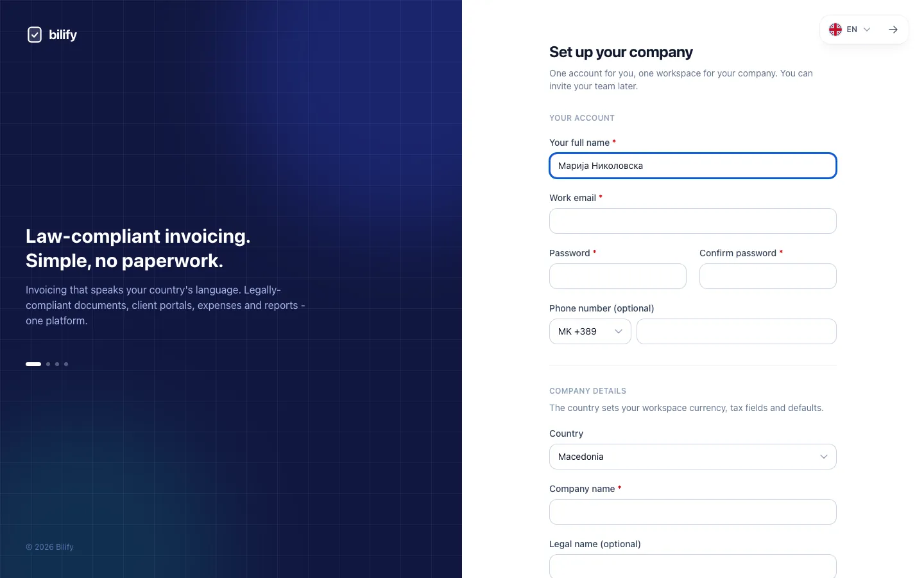The width and height of the screenshot is (924, 578).
Task: Click the bilify brand name text
Action: (63, 35)
